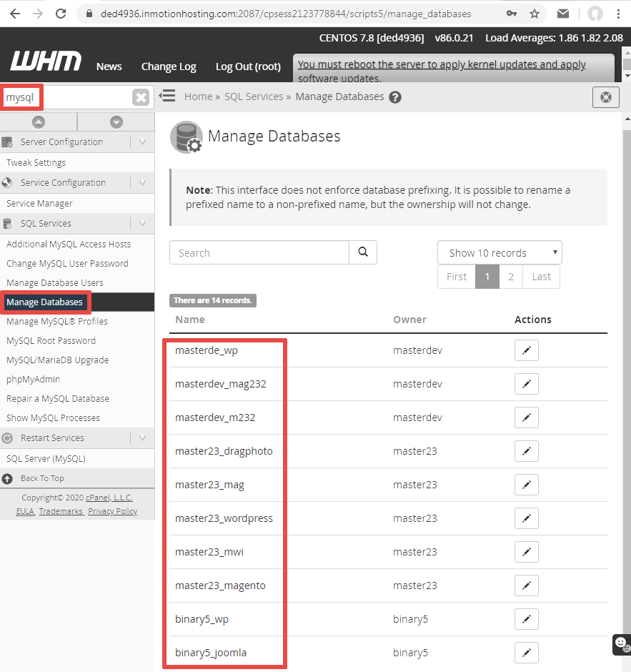Open the feedback smiley widget
Screen dimensions: 631x672
pos(622,645)
